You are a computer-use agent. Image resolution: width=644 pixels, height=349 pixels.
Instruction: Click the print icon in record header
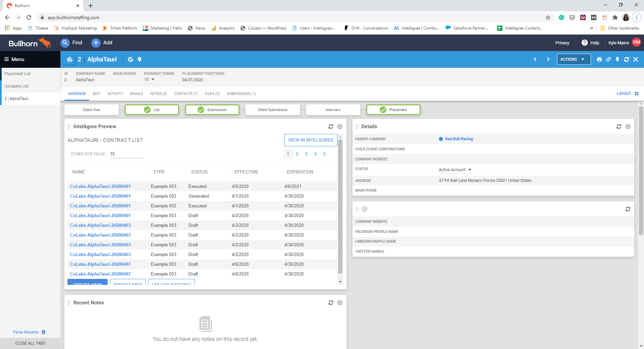click(x=599, y=59)
